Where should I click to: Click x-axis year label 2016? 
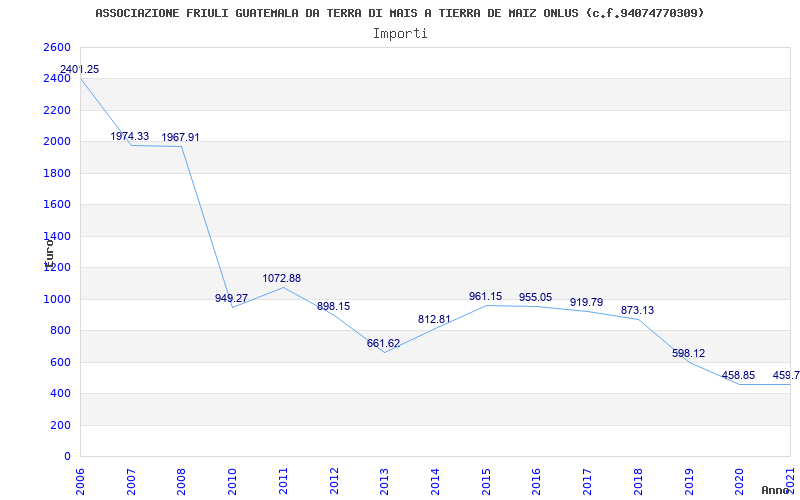(x=536, y=481)
